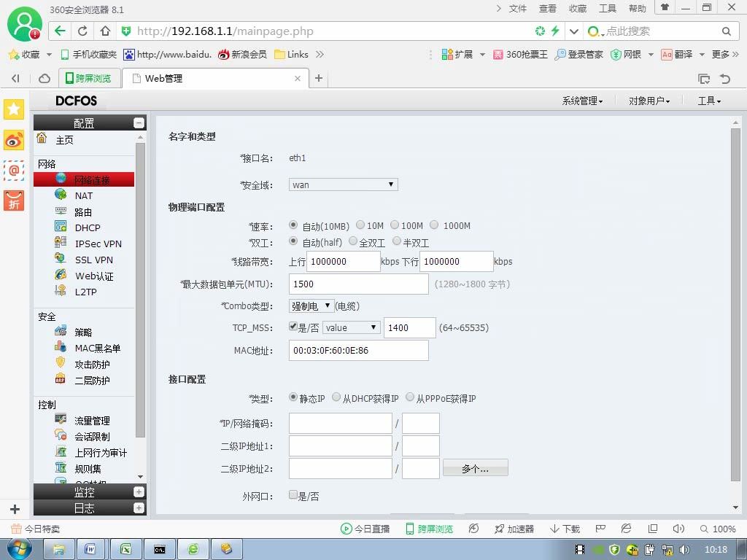Open the 对象用户 dropdown menu
The image size is (747, 560).
click(x=649, y=101)
